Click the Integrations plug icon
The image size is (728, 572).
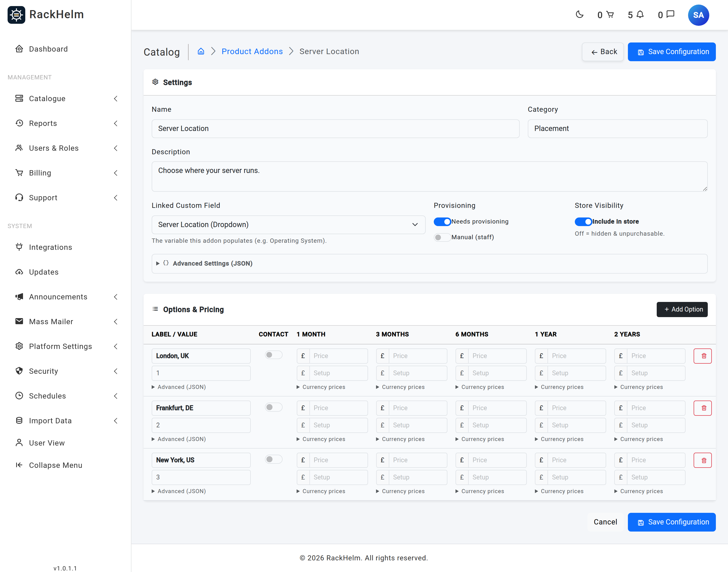(19, 247)
